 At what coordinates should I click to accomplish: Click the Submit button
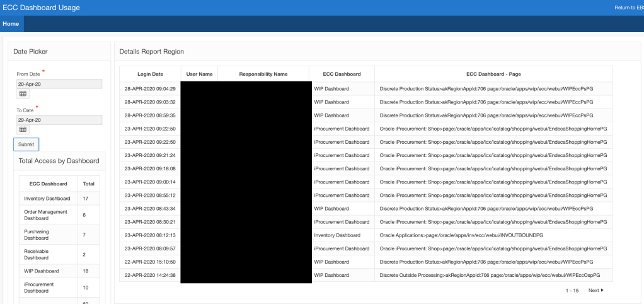pos(26,144)
